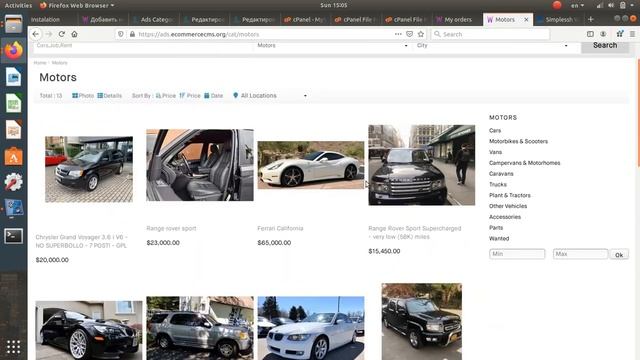Viewport: 640px width, 360px height.
Task: Focus the Min price field
Action: tap(517, 254)
